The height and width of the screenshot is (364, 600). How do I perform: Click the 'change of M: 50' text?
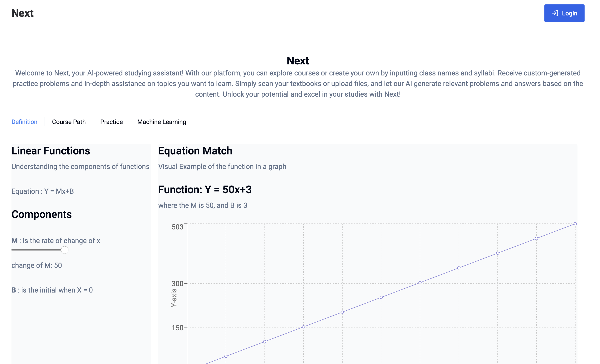(37, 265)
